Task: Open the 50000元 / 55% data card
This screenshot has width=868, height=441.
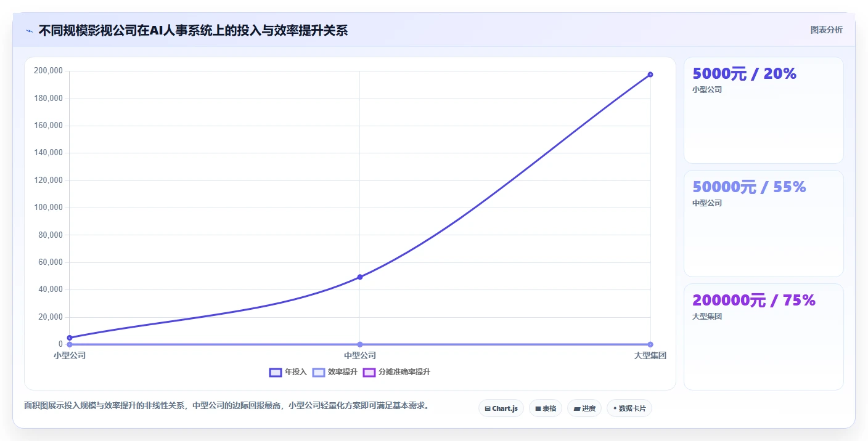Action: point(764,224)
